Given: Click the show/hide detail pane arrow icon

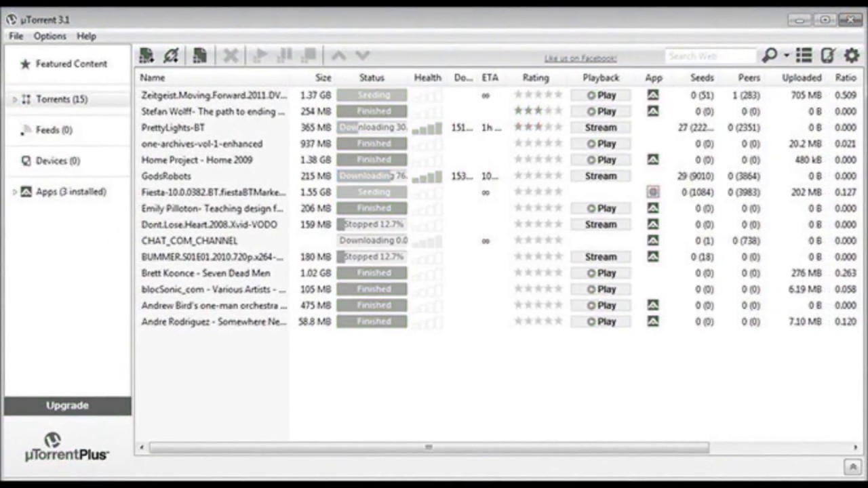Looking at the screenshot, I should coord(852,466).
